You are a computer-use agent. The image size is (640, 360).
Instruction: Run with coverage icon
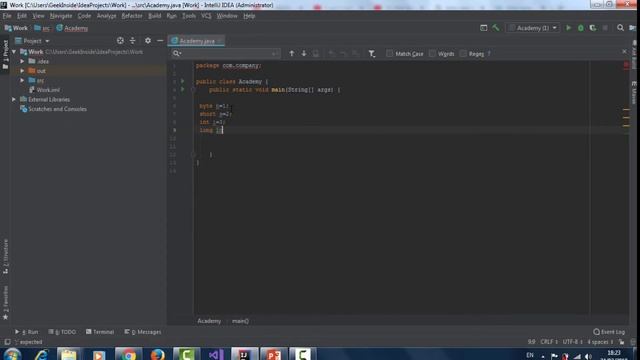pos(593,28)
